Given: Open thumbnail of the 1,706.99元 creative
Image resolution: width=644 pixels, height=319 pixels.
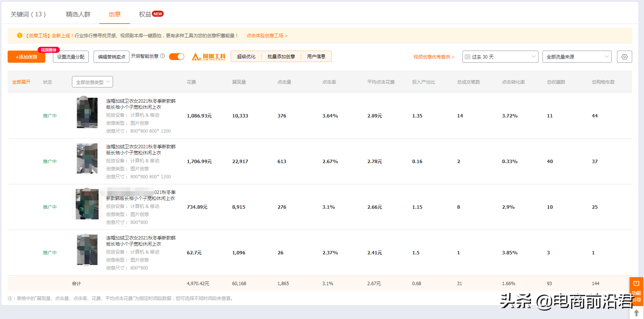Looking at the screenshot, I should [x=87, y=159].
